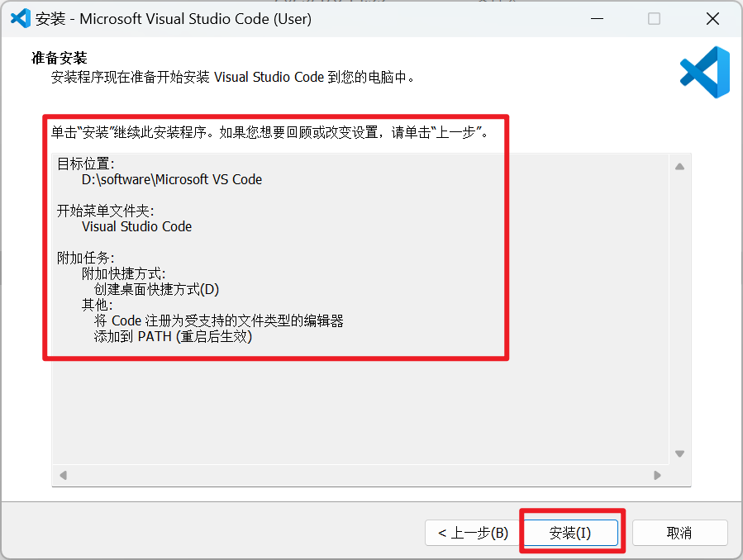Click the Visual Studio Code folder text
Image resolution: width=743 pixels, height=560 pixels.
[136, 226]
